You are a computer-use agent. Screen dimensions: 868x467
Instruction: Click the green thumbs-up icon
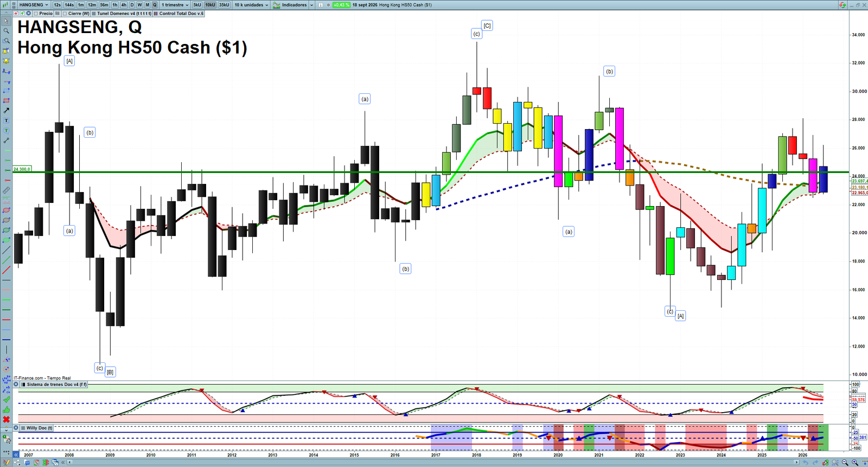(x=7, y=410)
